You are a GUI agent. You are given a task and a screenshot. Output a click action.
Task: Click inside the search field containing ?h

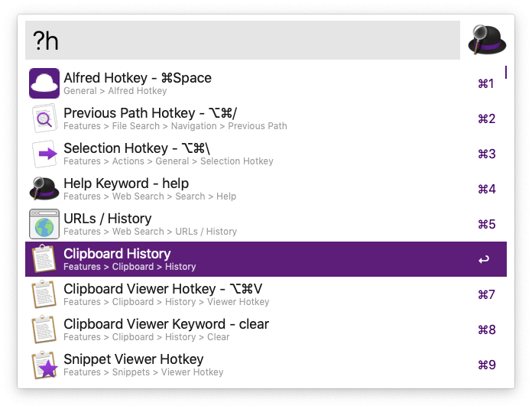[242, 40]
